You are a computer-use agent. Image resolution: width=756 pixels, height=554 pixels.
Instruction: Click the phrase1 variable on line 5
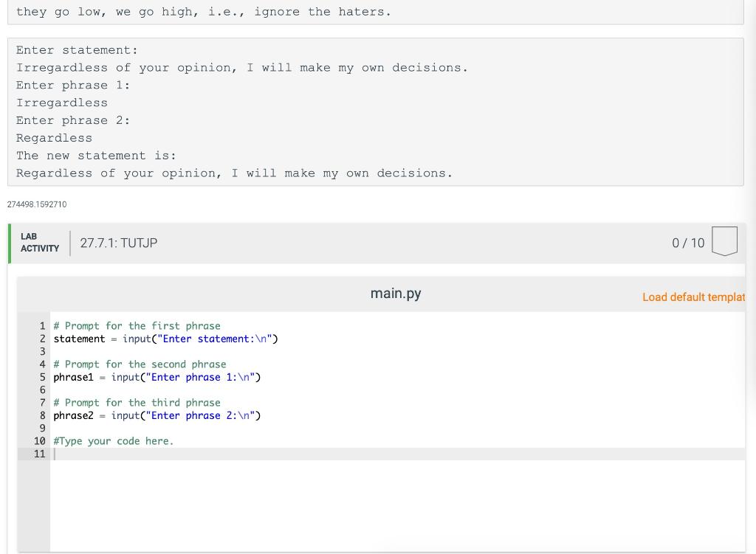pyautogui.click(x=72, y=377)
